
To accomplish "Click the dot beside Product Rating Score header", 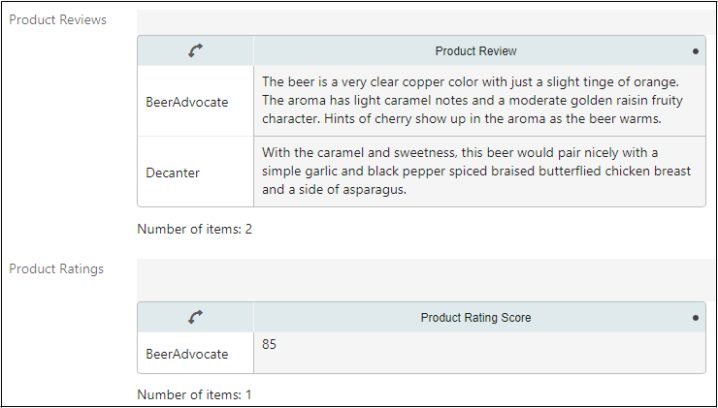I will coord(696,318).
